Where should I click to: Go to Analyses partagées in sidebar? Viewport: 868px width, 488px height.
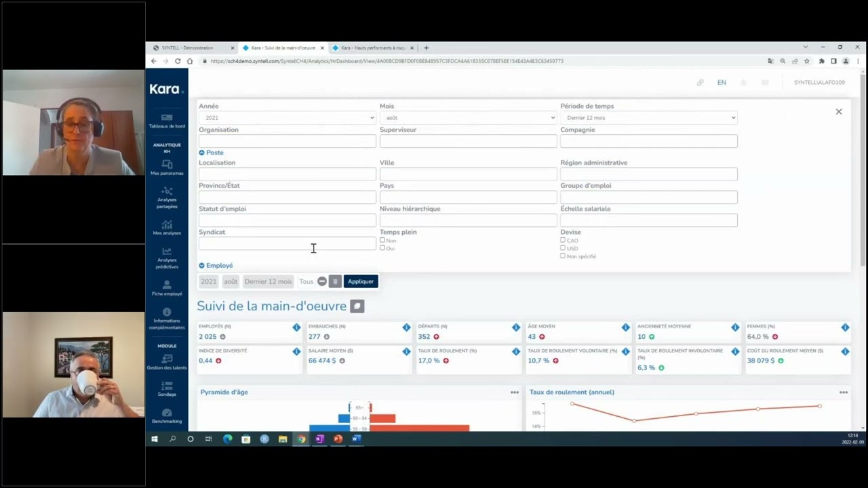167,197
